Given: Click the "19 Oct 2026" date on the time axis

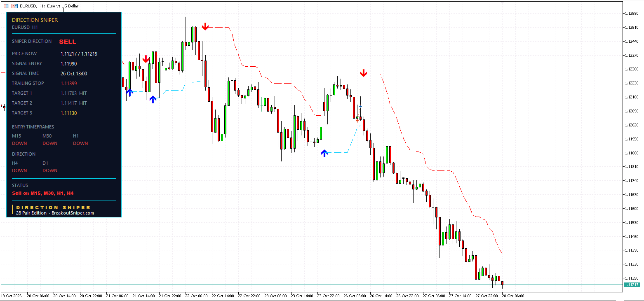Looking at the screenshot, I should tap(12, 296).
